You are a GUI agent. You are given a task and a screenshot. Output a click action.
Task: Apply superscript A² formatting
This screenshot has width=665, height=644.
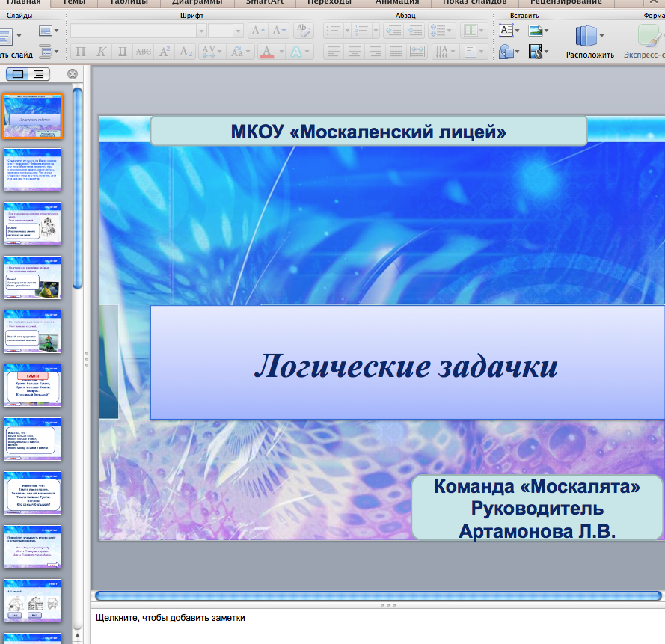pos(165,52)
